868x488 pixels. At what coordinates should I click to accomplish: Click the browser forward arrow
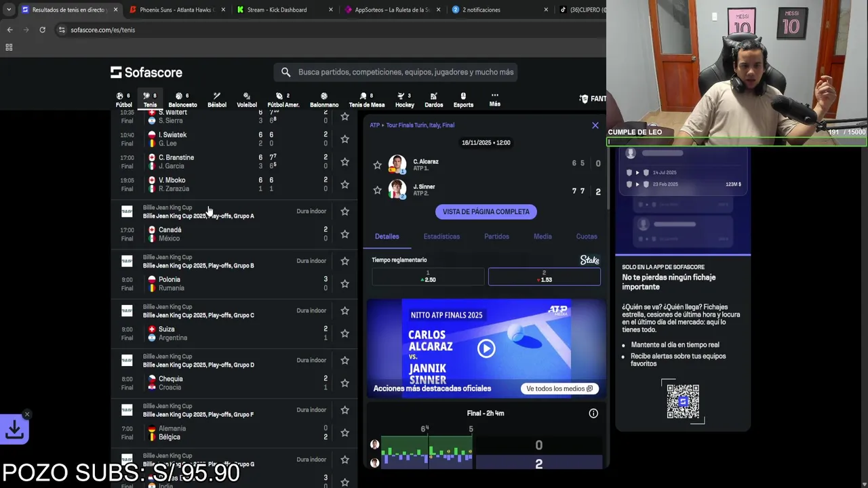coord(26,30)
